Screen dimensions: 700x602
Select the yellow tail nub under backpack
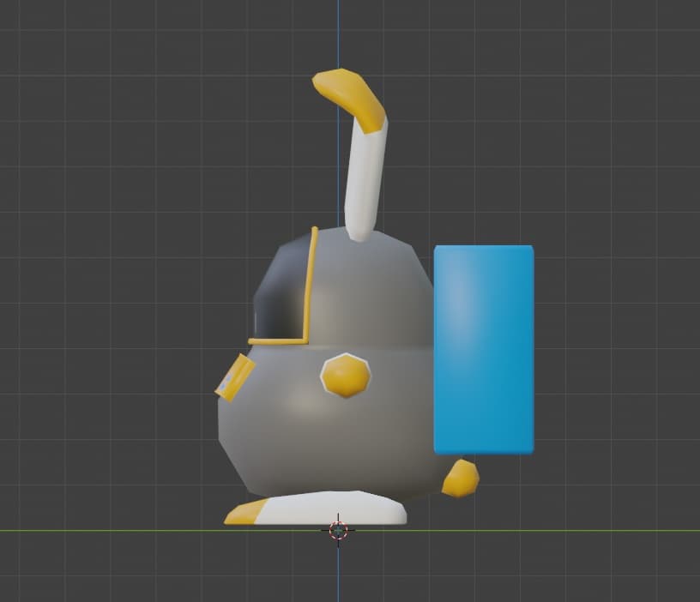(461, 478)
